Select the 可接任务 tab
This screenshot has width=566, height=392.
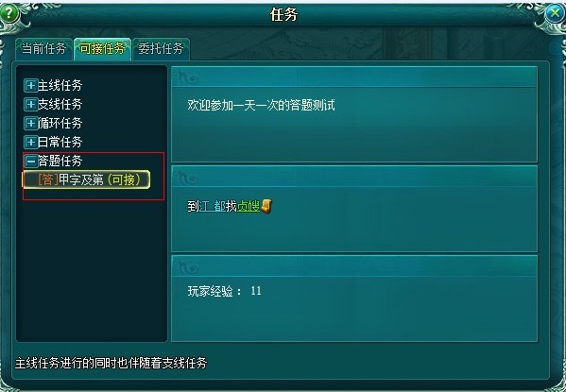[x=102, y=49]
